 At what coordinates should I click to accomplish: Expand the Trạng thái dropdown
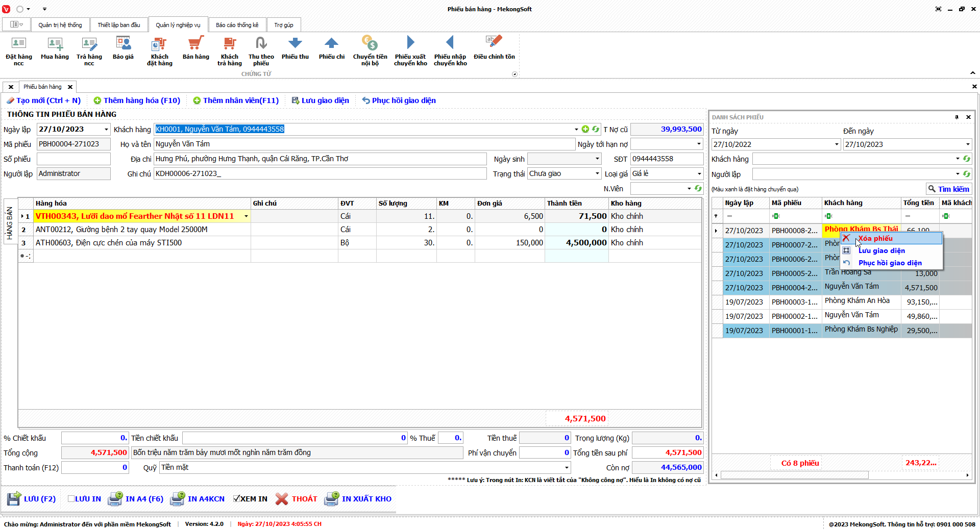tap(597, 174)
